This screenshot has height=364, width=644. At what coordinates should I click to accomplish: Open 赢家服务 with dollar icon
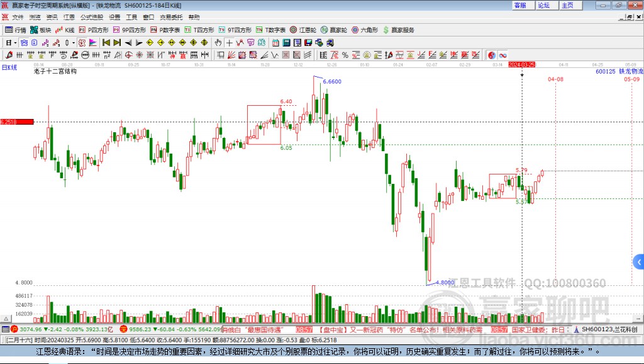point(398,30)
